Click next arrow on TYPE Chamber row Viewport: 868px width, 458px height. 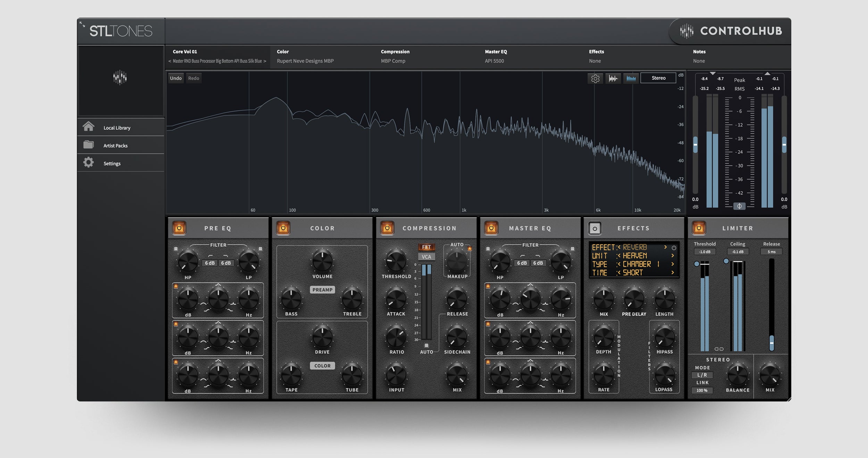673,264
